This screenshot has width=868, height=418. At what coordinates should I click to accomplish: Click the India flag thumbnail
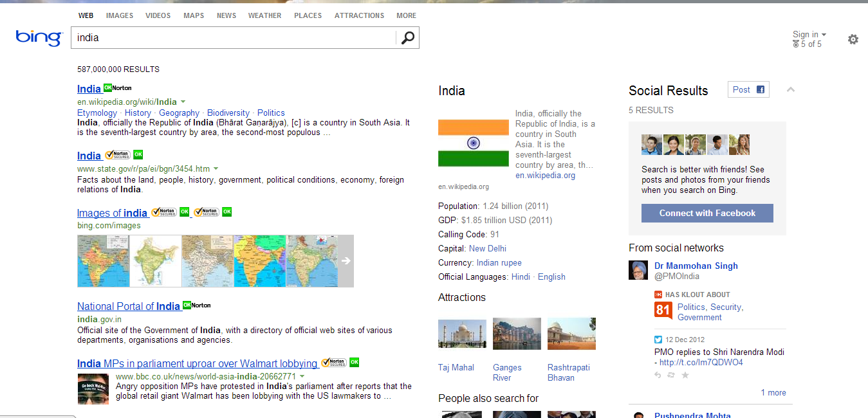tap(473, 143)
